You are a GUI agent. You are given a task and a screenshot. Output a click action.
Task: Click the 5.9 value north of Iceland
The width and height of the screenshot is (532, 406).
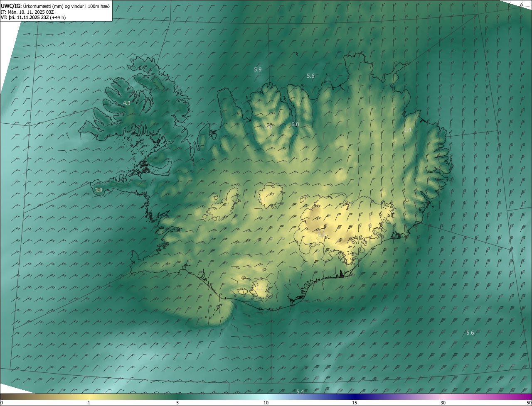(258, 69)
